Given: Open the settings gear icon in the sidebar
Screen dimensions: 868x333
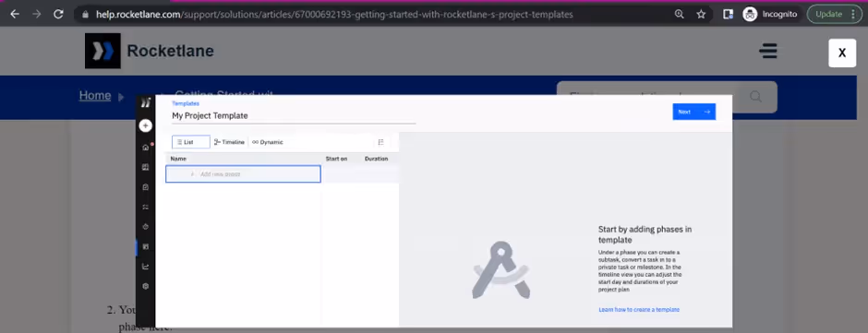Looking at the screenshot, I should click(146, 286).
